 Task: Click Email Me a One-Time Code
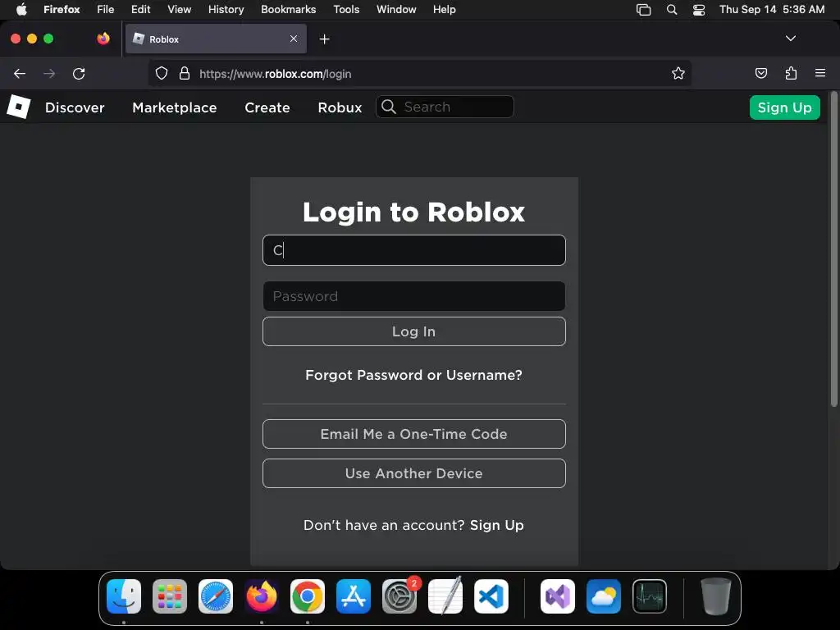click(414, 434)
